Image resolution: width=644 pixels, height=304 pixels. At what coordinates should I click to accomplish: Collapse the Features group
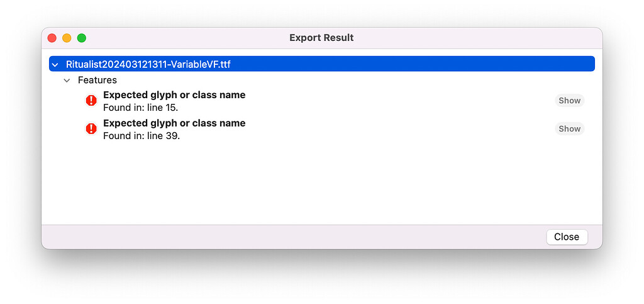tap(67, 81)
